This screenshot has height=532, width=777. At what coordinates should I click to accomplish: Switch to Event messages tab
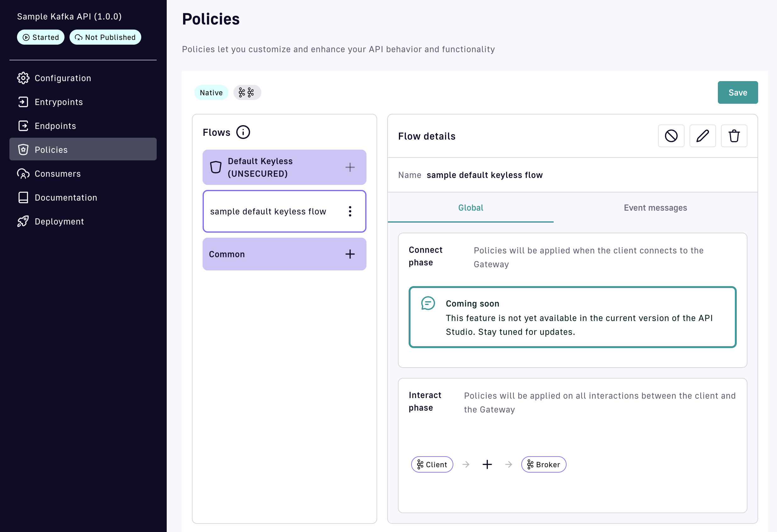click(x=655, y=208)
